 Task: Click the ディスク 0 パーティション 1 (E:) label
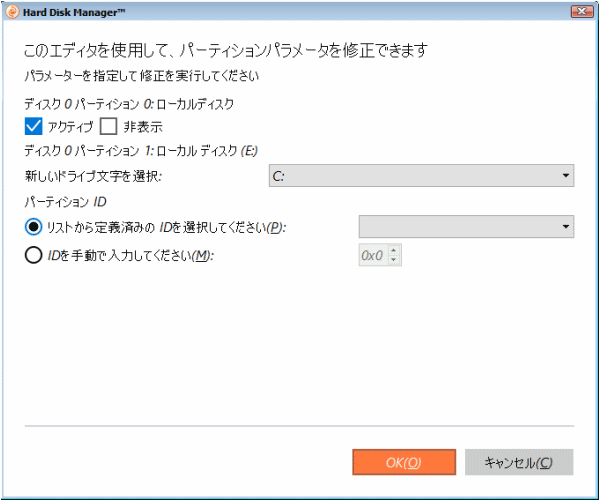coord(141,151)
